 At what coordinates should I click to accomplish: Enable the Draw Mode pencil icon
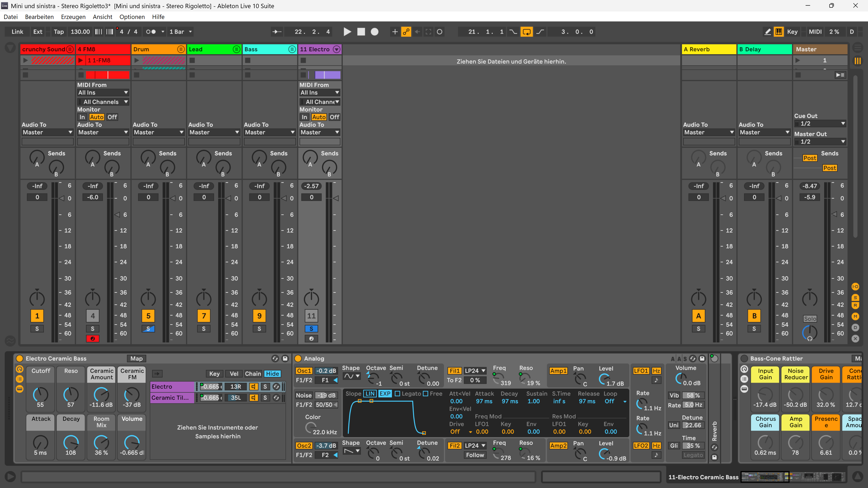pos(767,32)
